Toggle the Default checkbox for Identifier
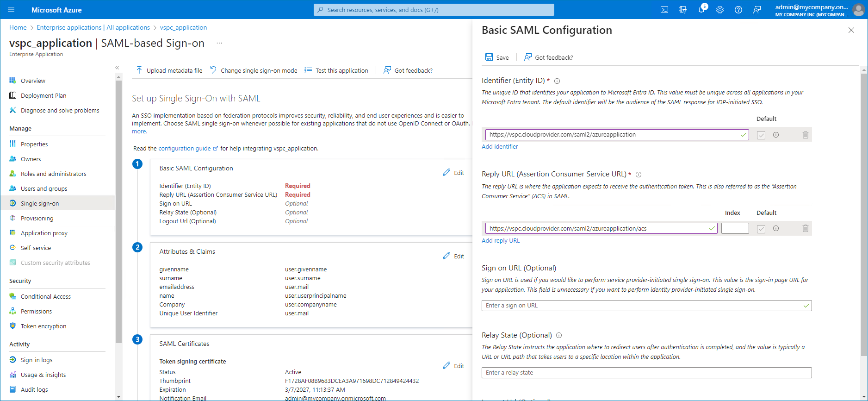868x401 pixels. coord(761,135)
